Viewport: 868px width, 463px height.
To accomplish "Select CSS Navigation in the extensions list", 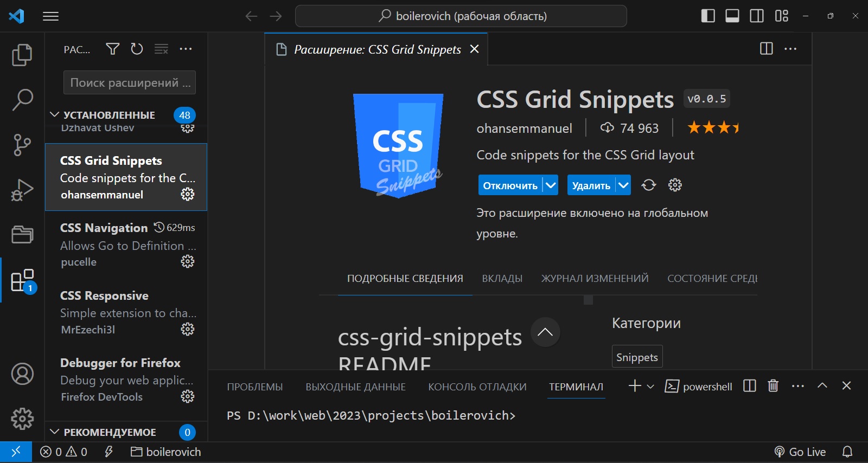I will tap(126, 245).
